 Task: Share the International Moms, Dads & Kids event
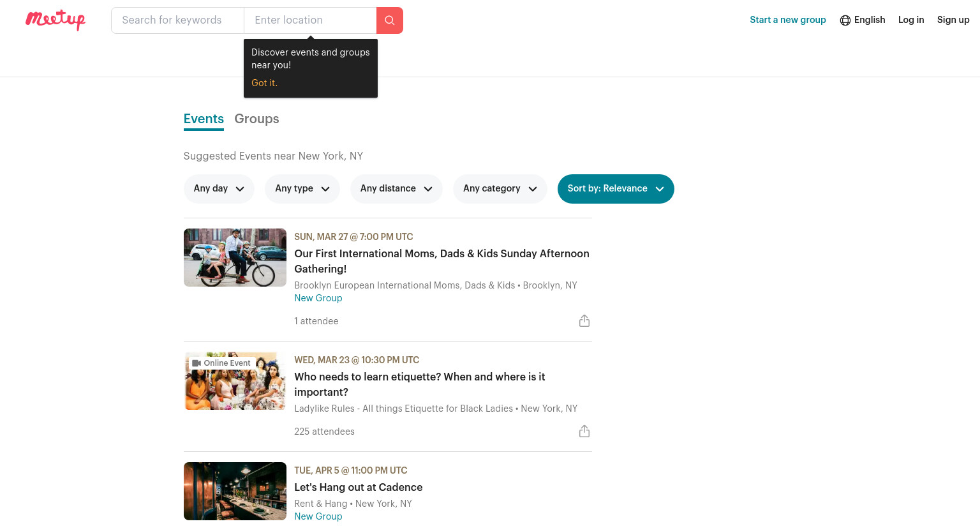(584, 321)
